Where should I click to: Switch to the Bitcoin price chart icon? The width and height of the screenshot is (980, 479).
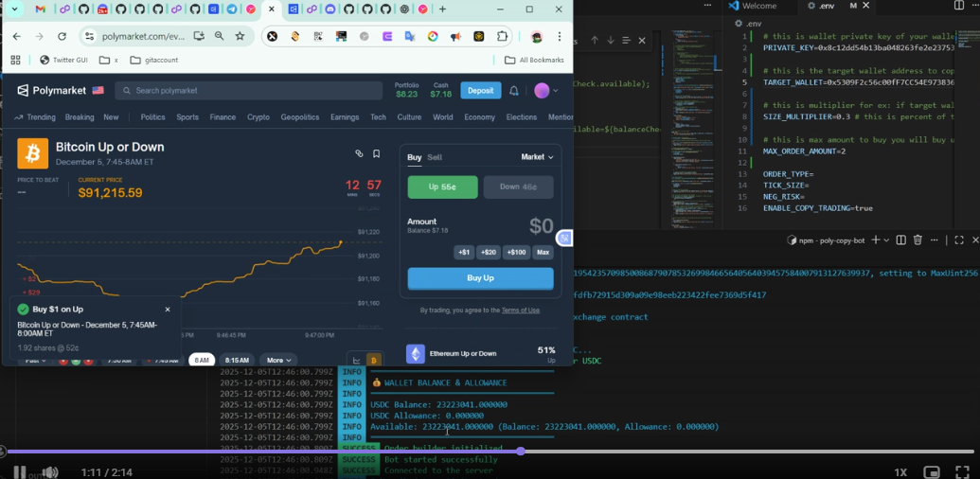374,361
